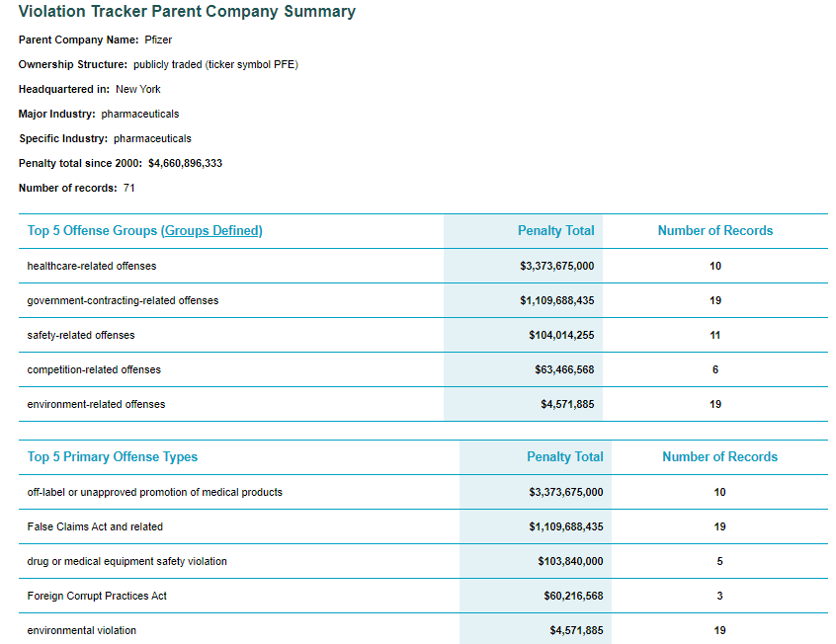Click Penalty Total header in primary offense types table
Screen dimensions: 836x644
coord(564,457)
